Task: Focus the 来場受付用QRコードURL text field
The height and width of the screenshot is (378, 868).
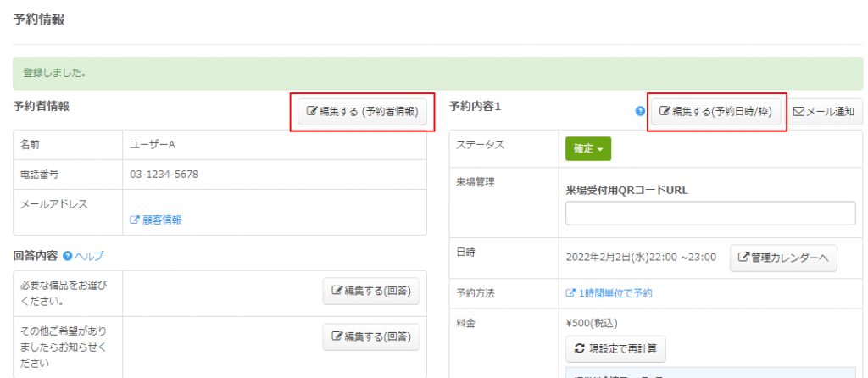Action: [x=710, y=214]
